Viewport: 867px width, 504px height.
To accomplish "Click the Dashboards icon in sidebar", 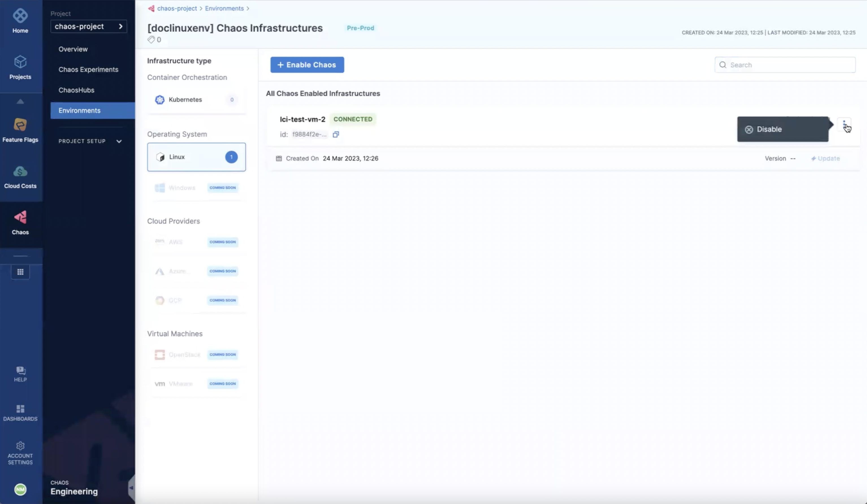I will tap(20, 409).
